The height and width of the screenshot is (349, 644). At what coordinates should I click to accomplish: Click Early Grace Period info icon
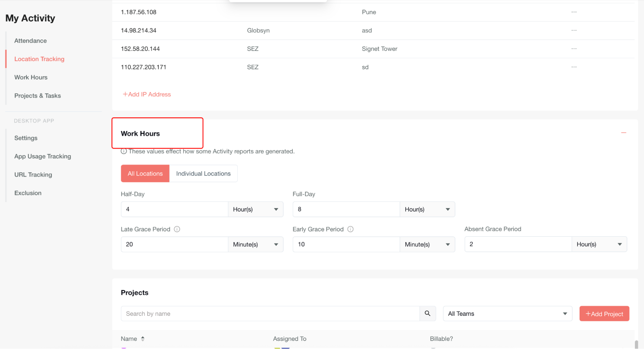[351, 229]
